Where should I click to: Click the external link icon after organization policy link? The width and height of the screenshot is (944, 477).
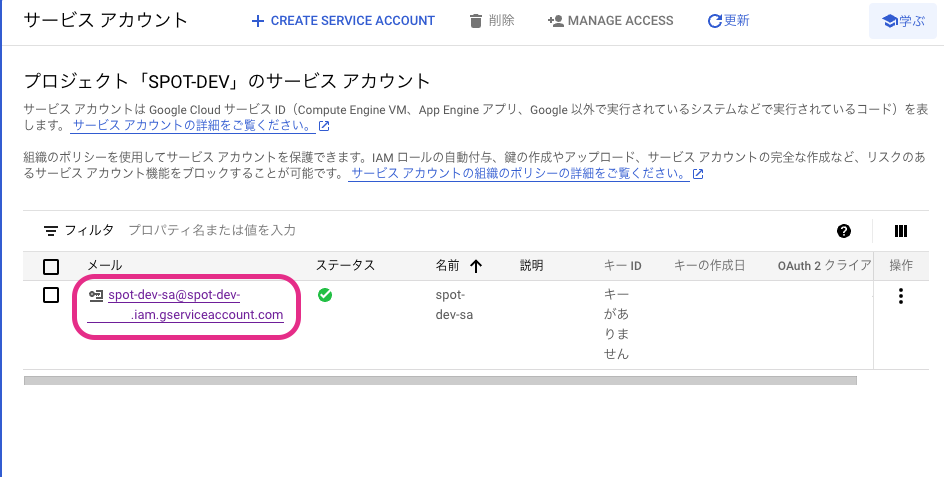point(698,174)
